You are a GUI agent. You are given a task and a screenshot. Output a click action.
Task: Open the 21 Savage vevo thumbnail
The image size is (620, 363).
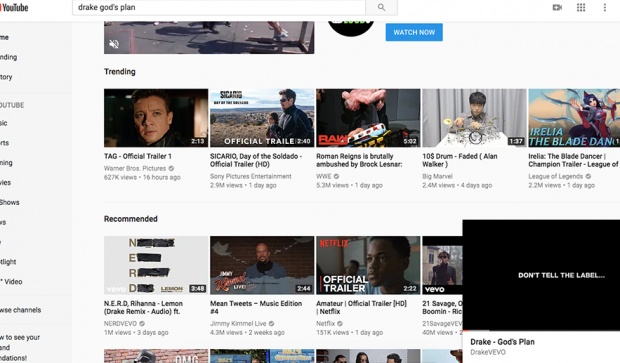(x=442, y=265)
